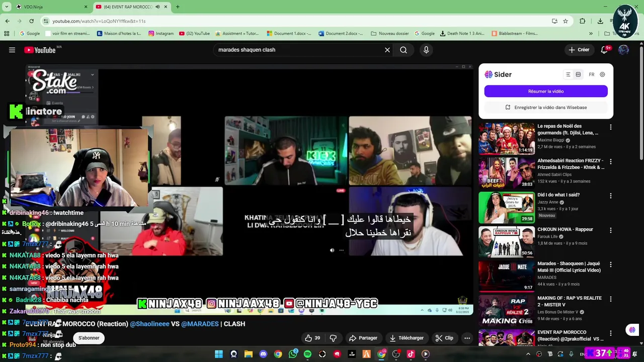
Task: Open Nouveau dossier bookmarks folder
Action: tap(390, 34)
